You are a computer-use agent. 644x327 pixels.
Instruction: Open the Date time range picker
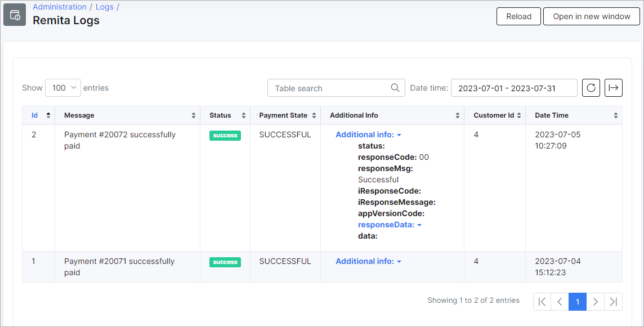[x=514, y=88]
